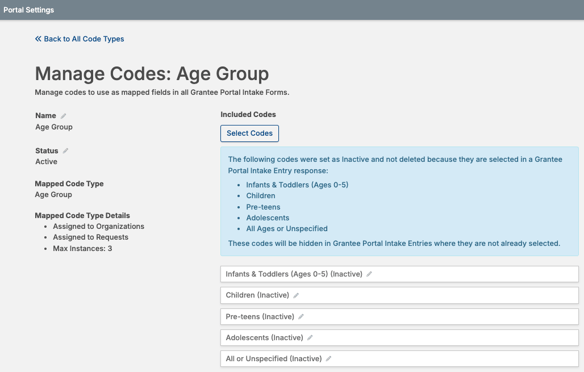Click Infants & Toddlers in the notice list
The height and width of the screenshot is (372, 584).
(297, 185)
